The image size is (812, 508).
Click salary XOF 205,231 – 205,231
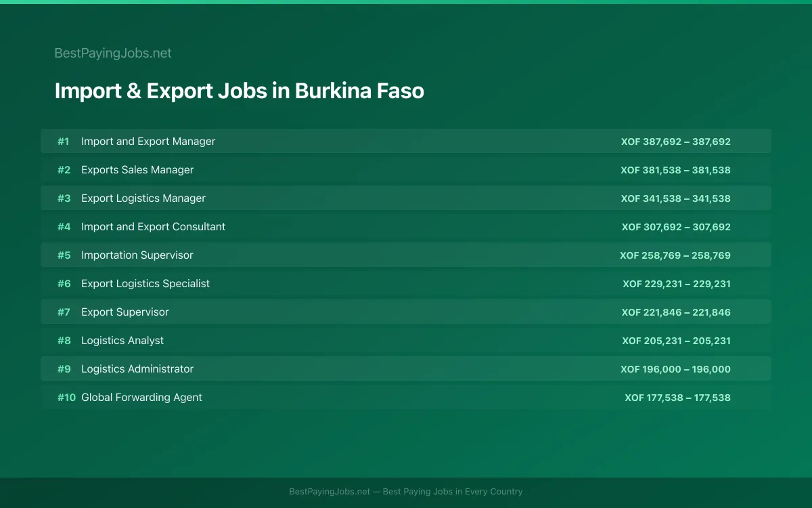[677, 341]
